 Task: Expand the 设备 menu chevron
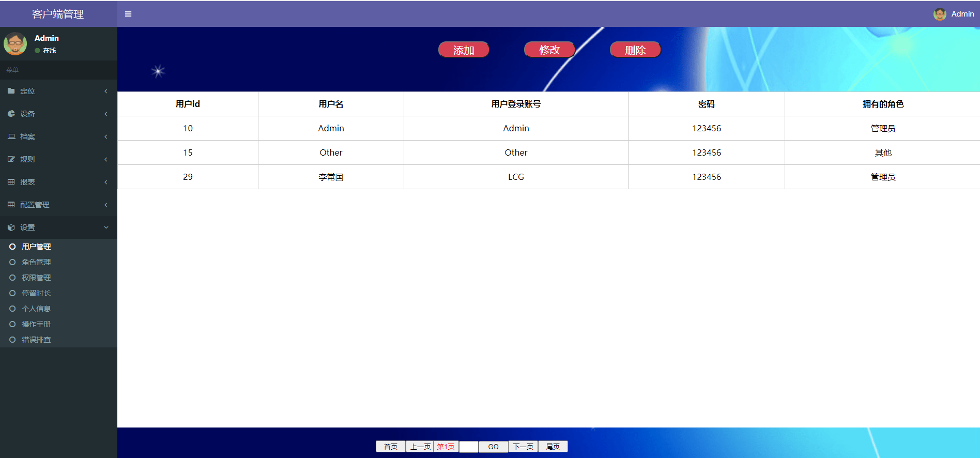[x=106, y=114]
